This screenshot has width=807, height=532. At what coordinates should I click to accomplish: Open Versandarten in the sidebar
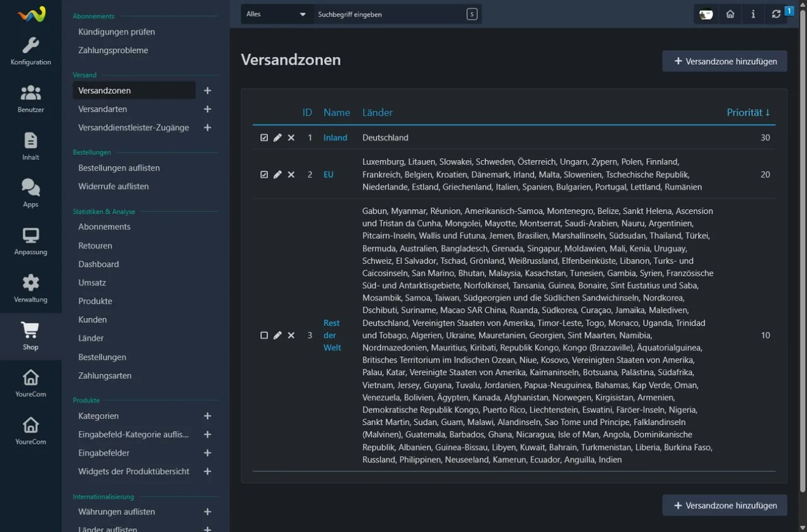coord(103,109)
